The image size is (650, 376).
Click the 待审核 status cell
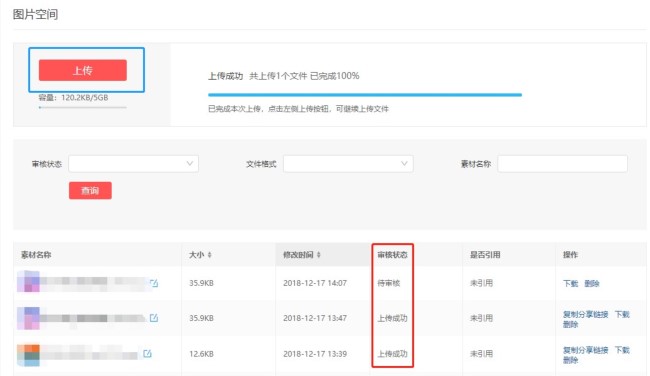(388, 283)
